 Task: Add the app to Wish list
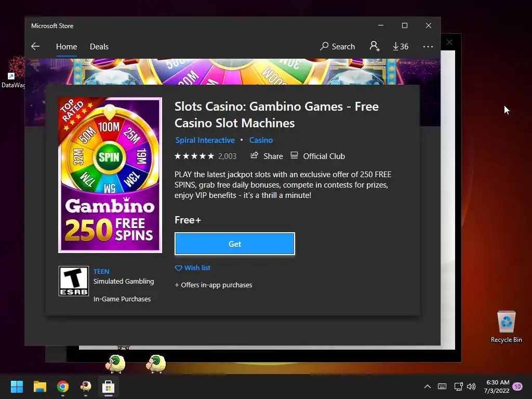click(192, 268)
